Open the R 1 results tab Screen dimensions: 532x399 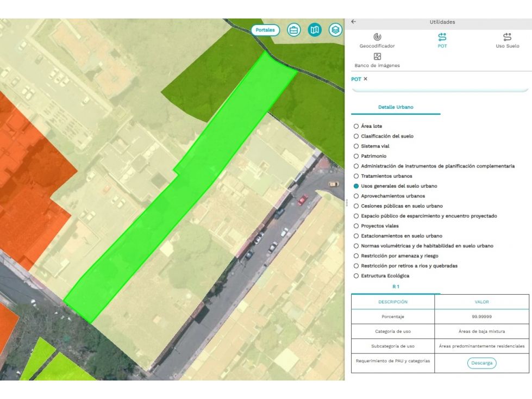pos(396,286)
